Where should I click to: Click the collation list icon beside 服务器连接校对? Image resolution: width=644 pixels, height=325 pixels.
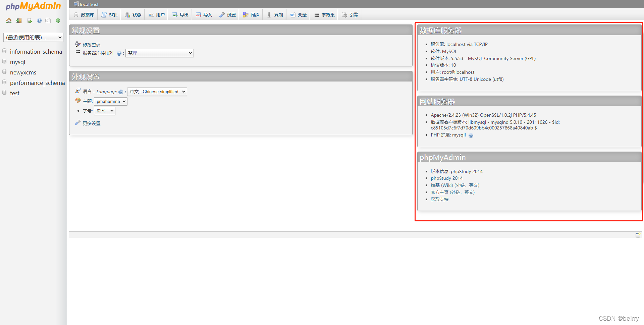[78, 52]
